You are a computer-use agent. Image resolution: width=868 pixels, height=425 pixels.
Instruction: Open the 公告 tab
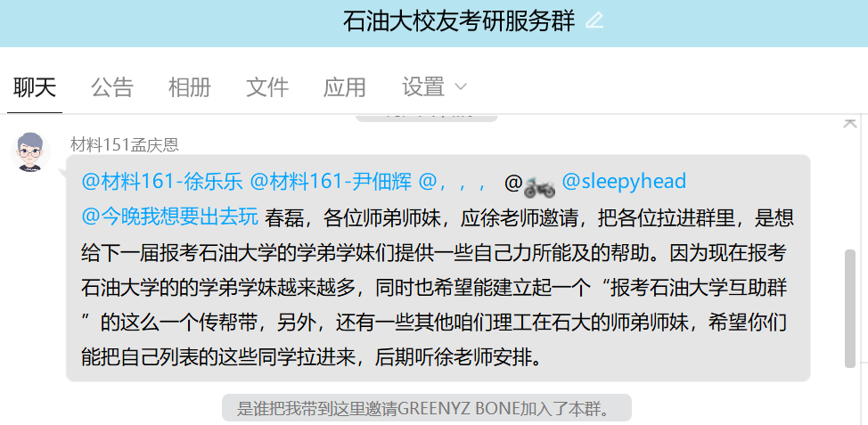(x=112, y=87)
